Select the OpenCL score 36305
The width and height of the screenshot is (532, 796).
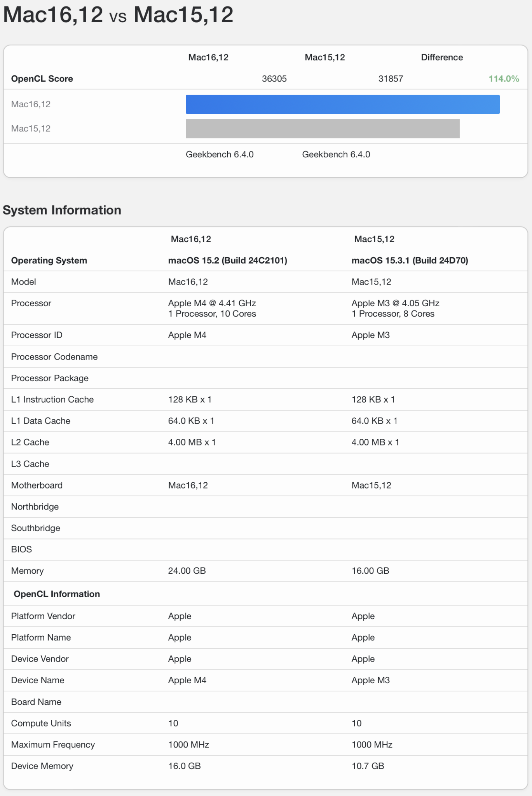(274, 79)
